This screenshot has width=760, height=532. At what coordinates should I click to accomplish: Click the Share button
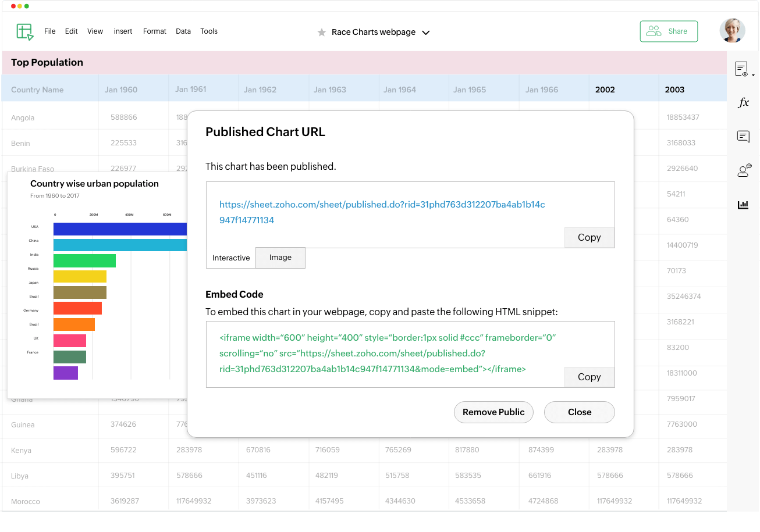coord(669,31)
